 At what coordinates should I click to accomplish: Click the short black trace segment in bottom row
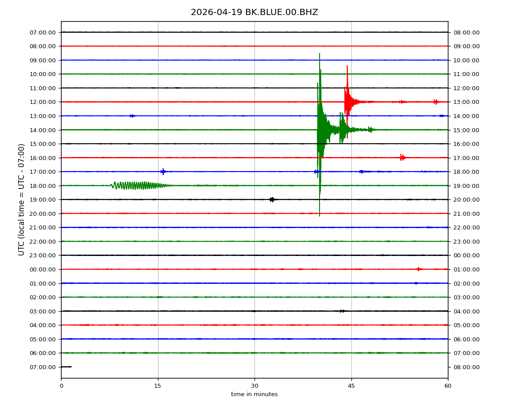[66, 367]
